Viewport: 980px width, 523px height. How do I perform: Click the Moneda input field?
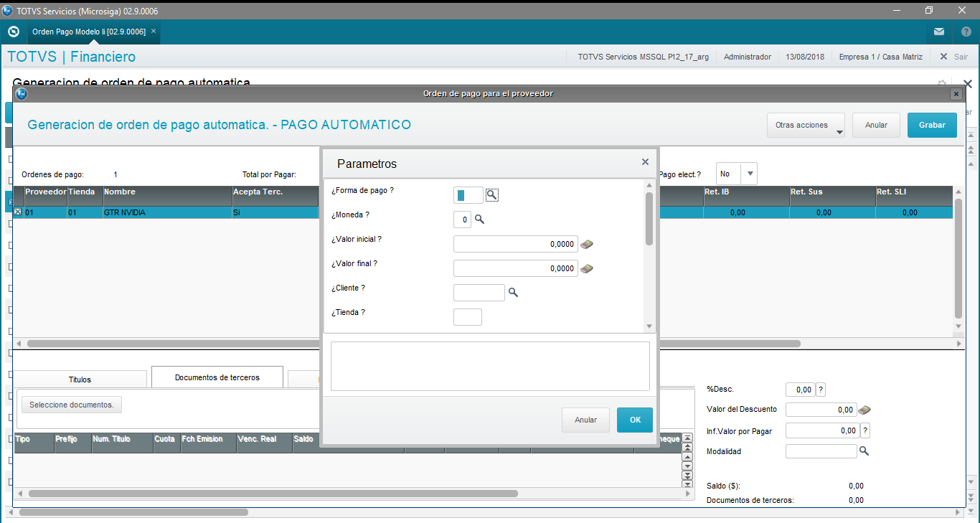(x=462, y=220)
